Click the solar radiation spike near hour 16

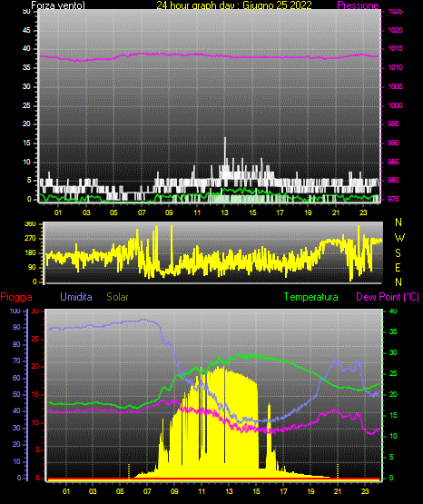pos(270,406)
